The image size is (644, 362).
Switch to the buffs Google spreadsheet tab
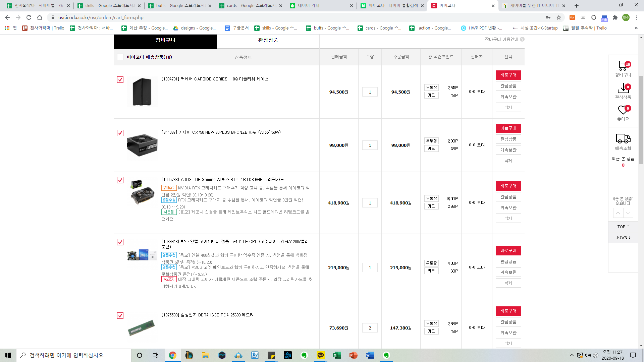tap(180, 6)
